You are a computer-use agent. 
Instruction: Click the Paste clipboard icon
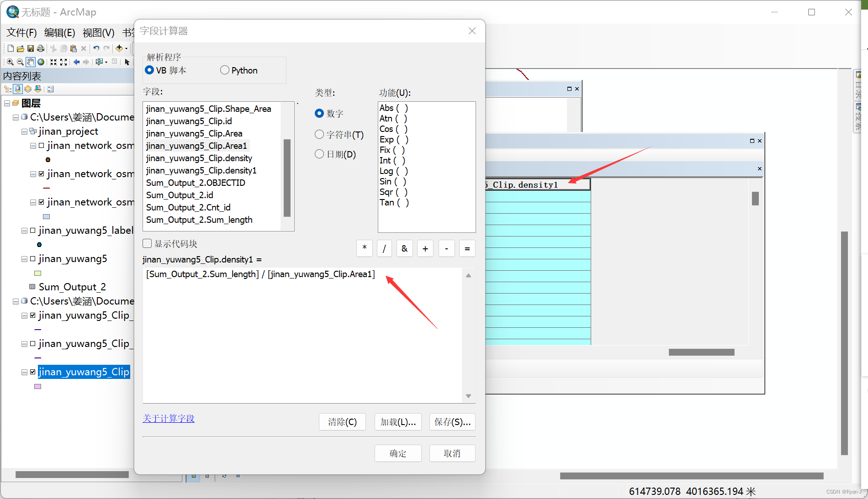click(x=74, y=48)
